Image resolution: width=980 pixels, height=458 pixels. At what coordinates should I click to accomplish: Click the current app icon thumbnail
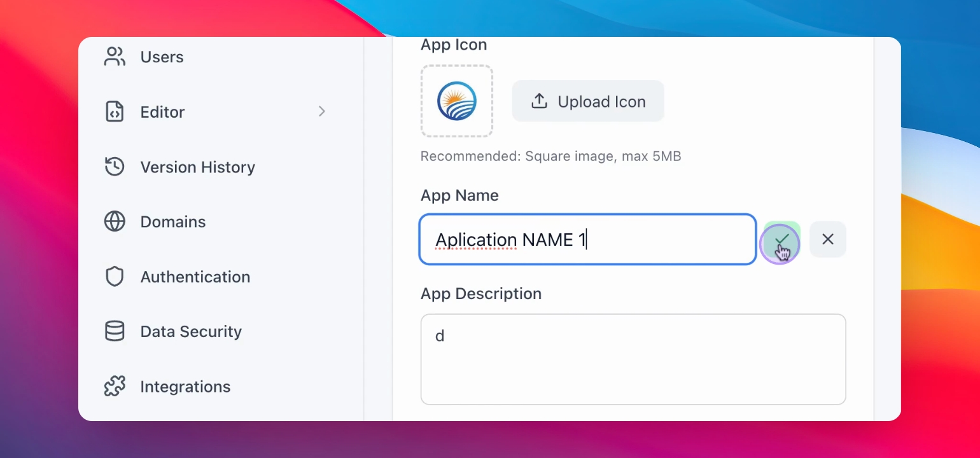pos(457,101)
